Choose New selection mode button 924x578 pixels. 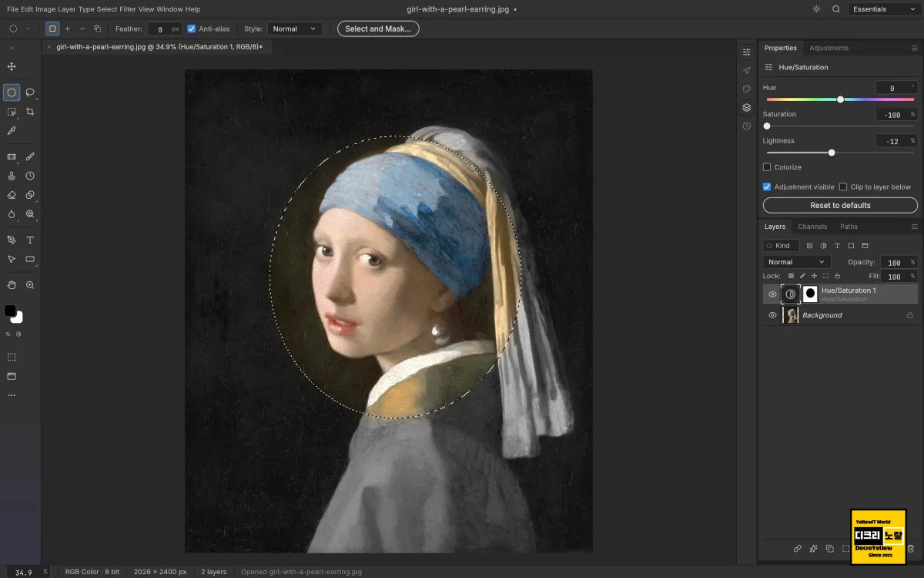tap(52, 29)
